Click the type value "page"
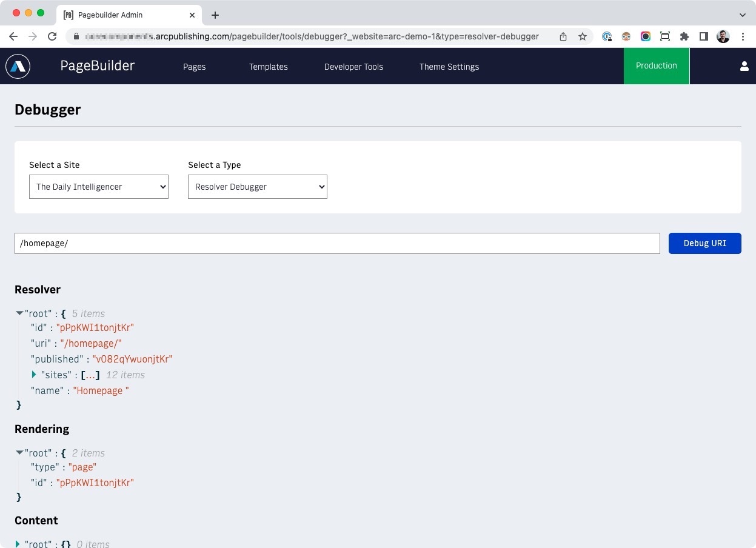The image size is (756, 548). point(82,467)
